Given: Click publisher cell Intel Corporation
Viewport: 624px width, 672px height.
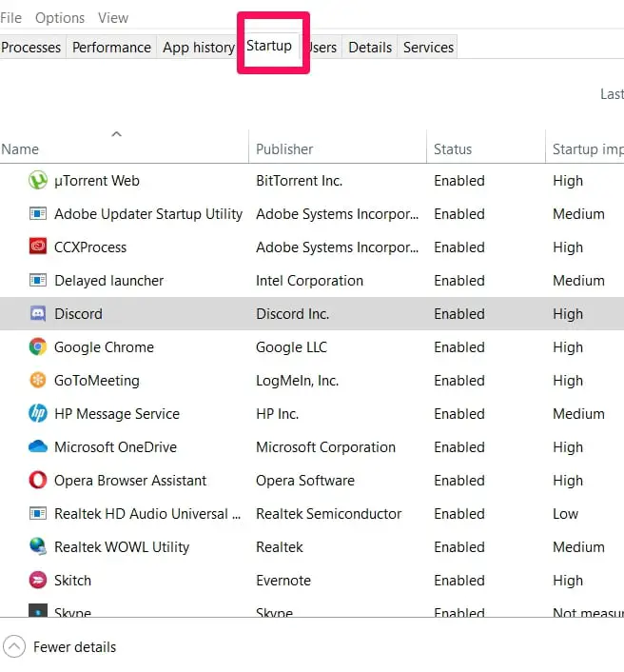Looking at the screenshot, I should 309,280.
